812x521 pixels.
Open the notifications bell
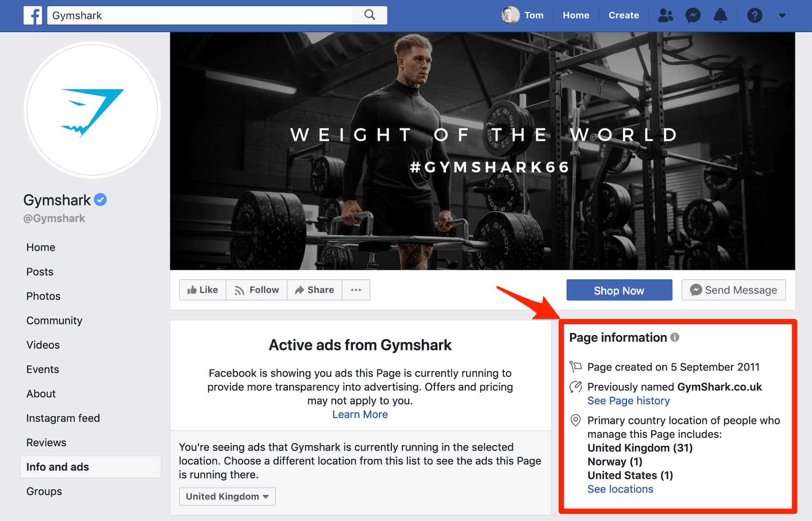[720, 15]
